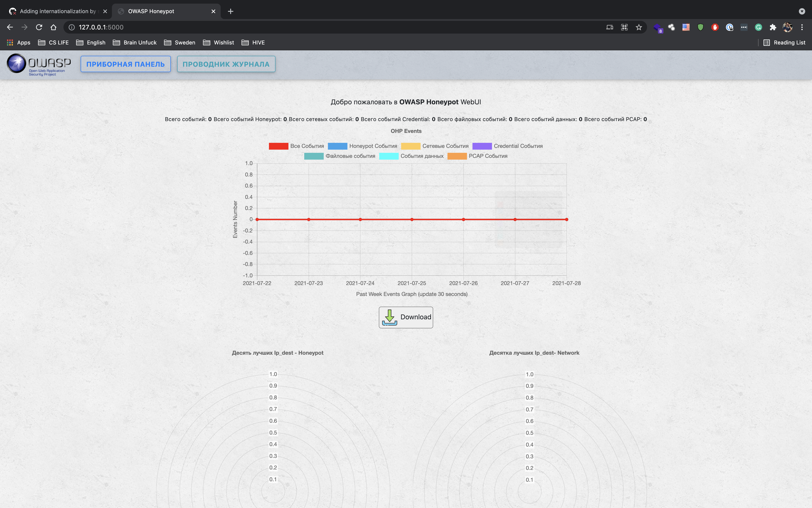Open the ПРОВОДНИК ЖУРНАЛА log explorer tab
The height and width of the screenshot is (508, 812).
[x=226, y=64]
